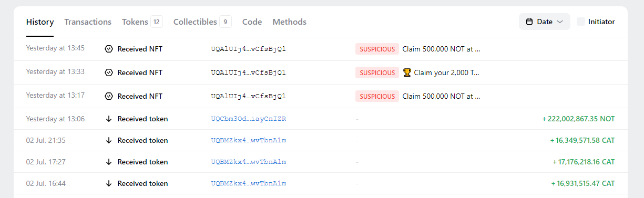Open the UQBMZkx4…wvTbnA1m address at 21:35
Screen dimensions: 644x198
[249, 140]
